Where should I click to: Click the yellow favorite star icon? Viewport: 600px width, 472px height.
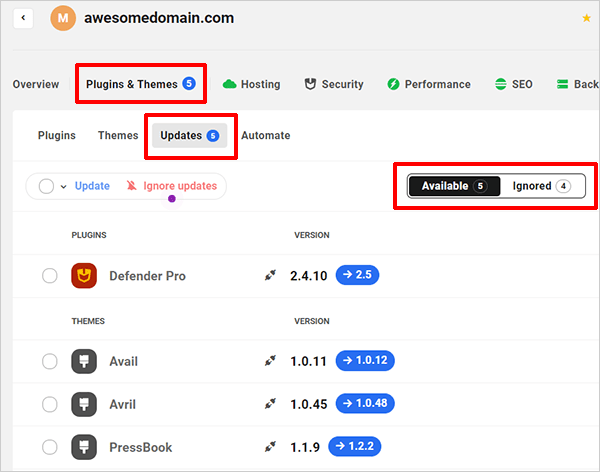(586, 18)
